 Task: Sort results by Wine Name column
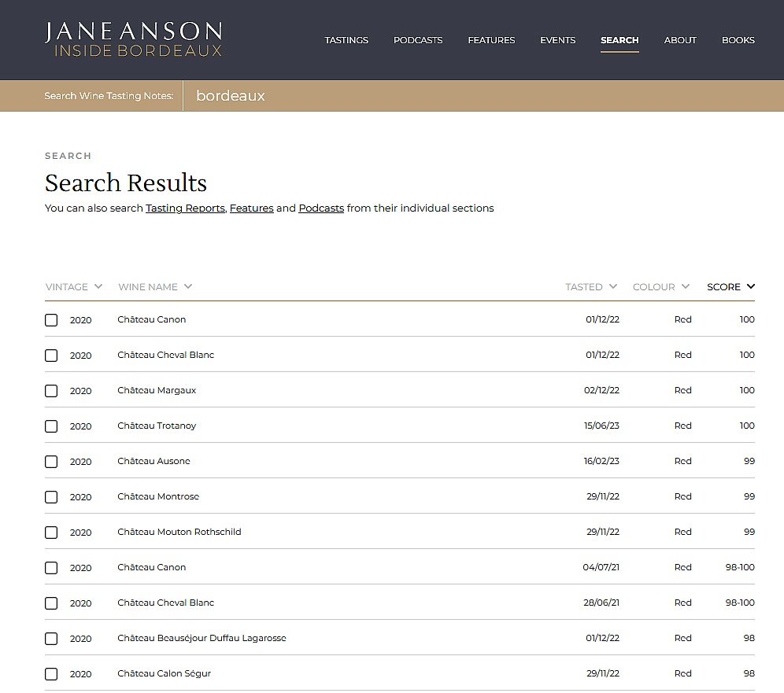tap(155, 287)
